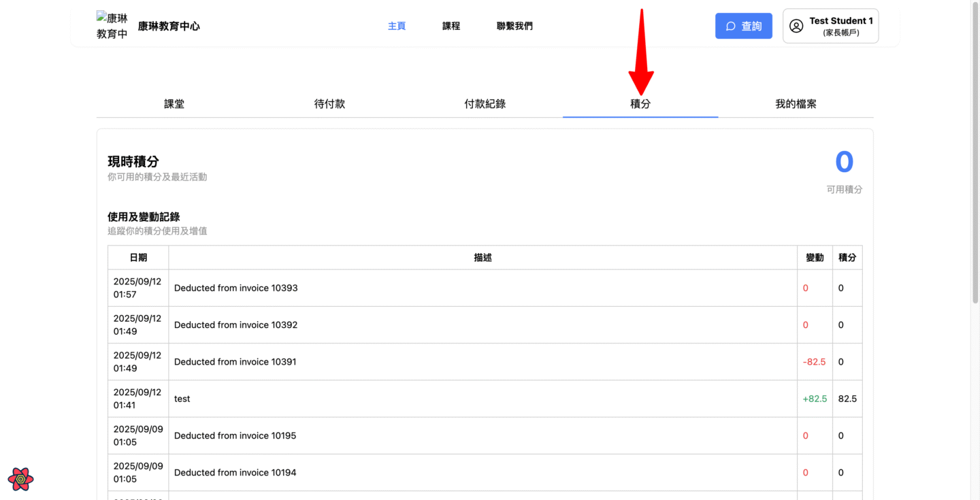Select the "test" record description
The width and height of the screenshot is (980, 500).
(182, 399)
